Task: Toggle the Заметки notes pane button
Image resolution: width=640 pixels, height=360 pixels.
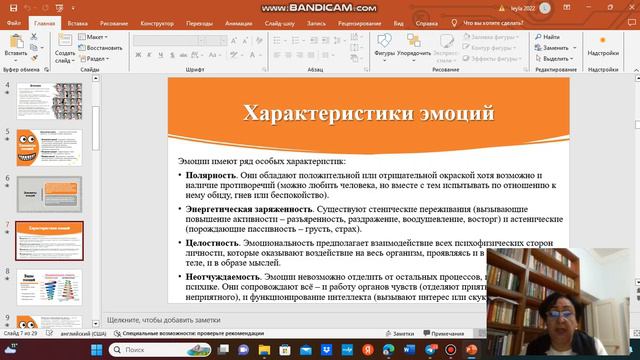Action: click(x=400, y=333)
